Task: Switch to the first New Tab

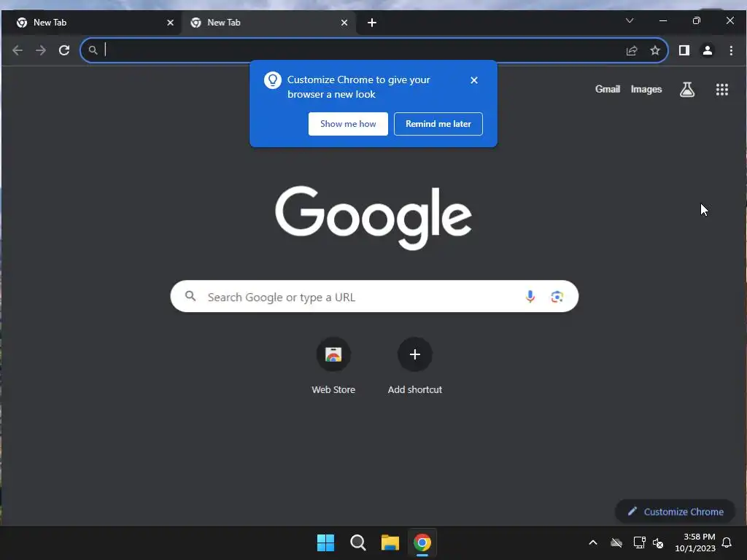Action: 90,23
